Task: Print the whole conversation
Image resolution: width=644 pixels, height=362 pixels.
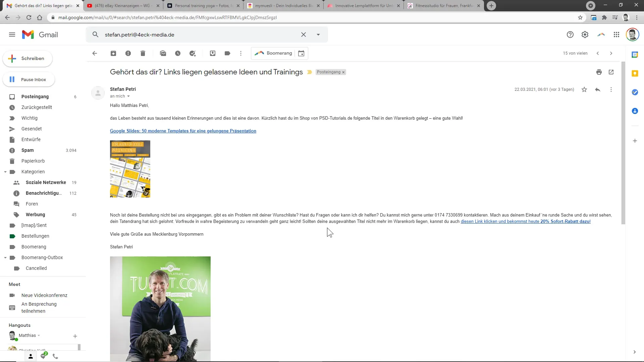Action: click(x=599, y=72)
